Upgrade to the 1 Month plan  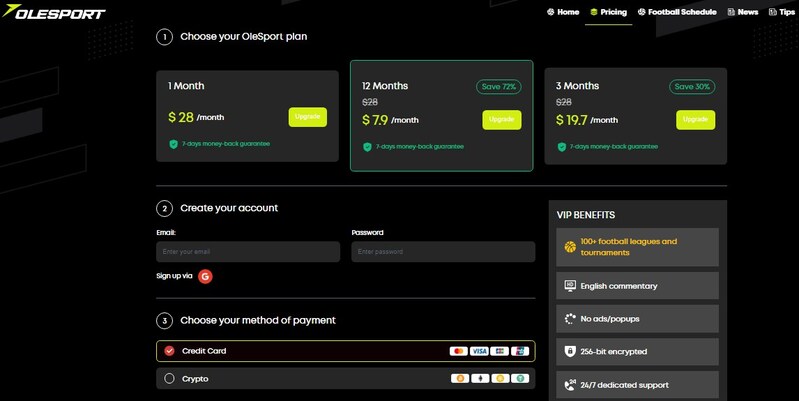click(x=307, y=117)
